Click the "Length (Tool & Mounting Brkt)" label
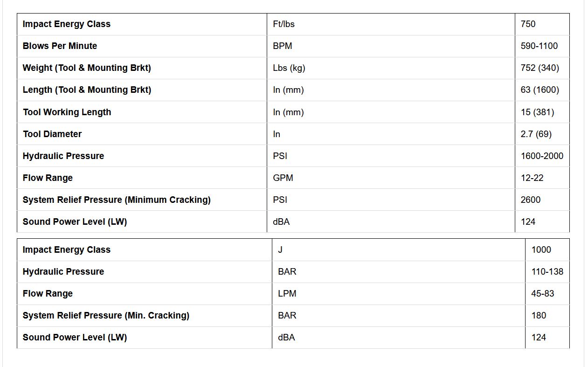Image resolution: width=588 pixels, height=367 pixels. pos(87,90)
